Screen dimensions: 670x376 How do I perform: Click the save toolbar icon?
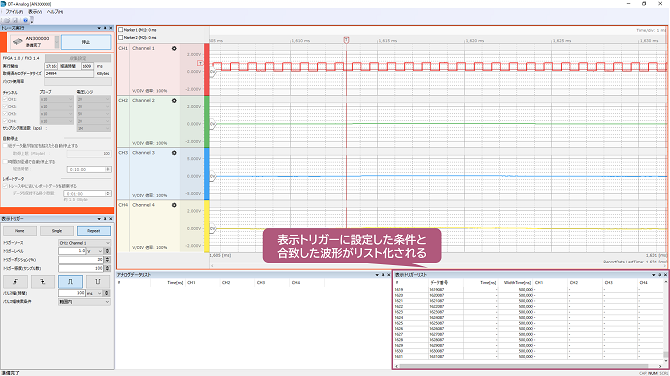16,20
